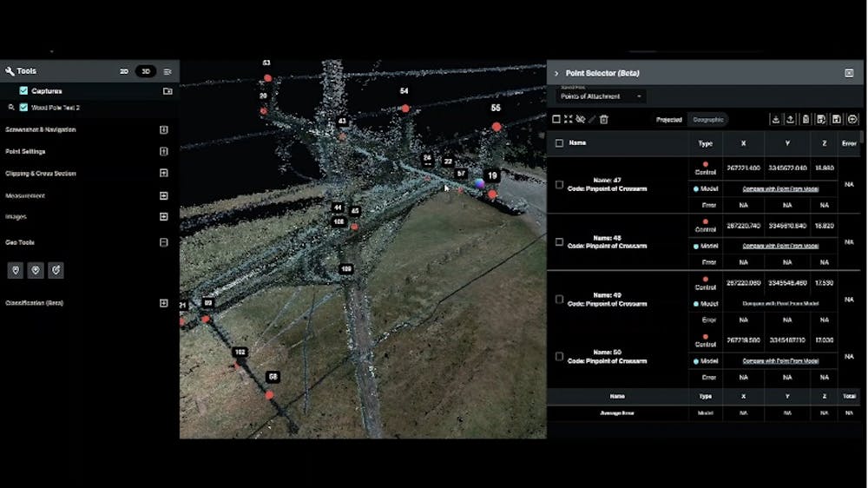The width and height of the screenshot is (868, 488).
Task: Select point marker 19 in the 3D view
Action: tap(492, 195)
